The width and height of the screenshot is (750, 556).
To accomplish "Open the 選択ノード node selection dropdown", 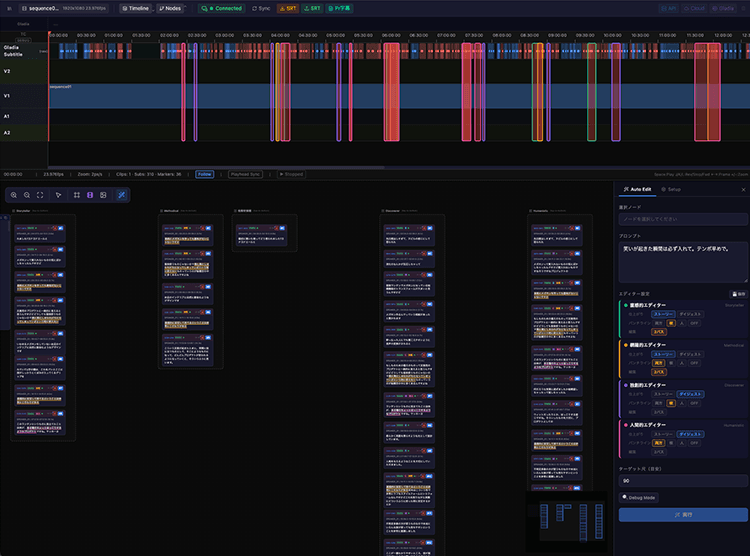I will coord(682,218).
